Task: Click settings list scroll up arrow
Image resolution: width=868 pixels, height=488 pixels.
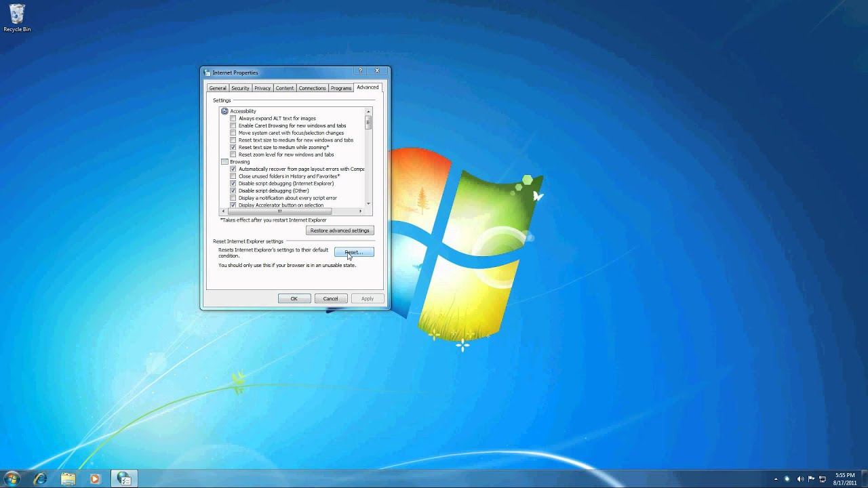Action: (368, 111)
